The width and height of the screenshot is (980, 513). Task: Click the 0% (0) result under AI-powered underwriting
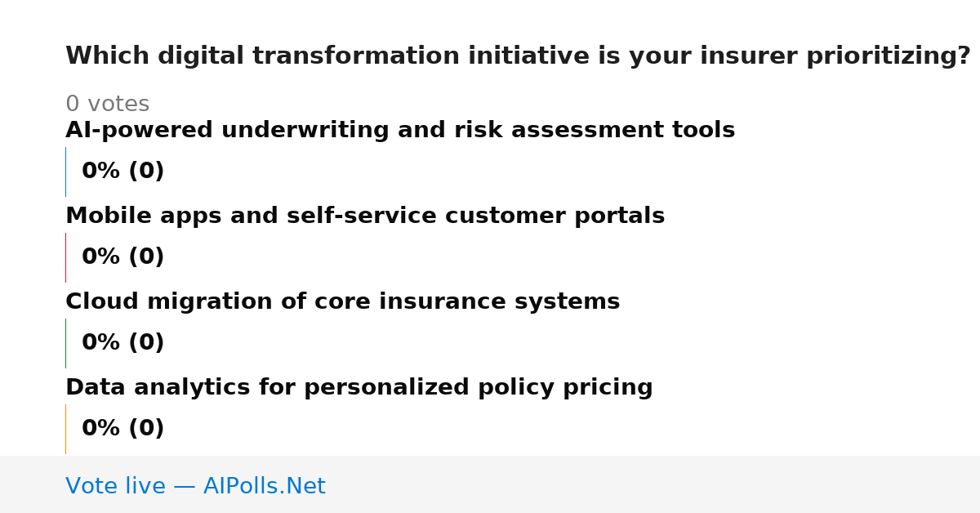point(122,172)
